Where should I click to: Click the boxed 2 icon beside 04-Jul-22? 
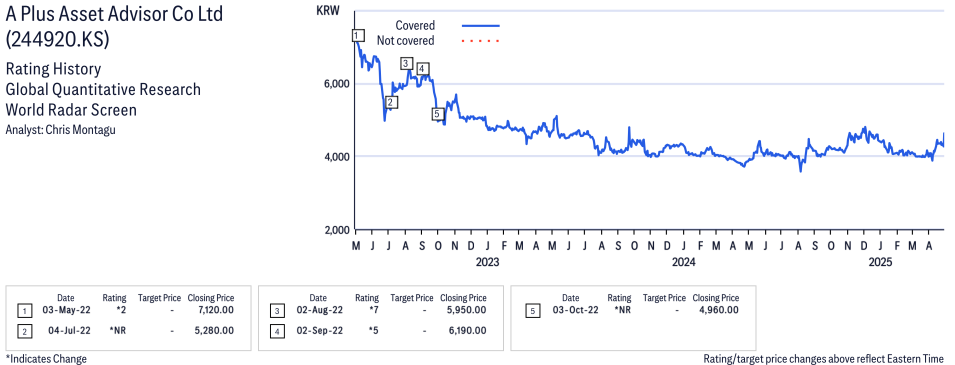point(24,332)
